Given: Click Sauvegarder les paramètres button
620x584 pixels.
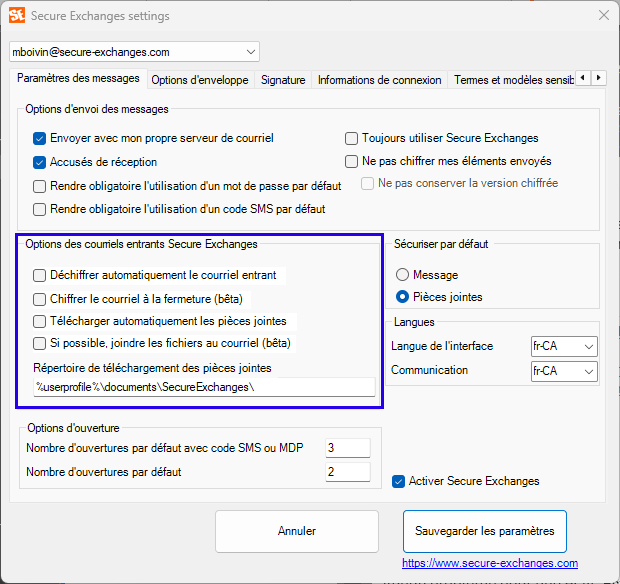Looking at the screenshot, I should pos(484,531).
